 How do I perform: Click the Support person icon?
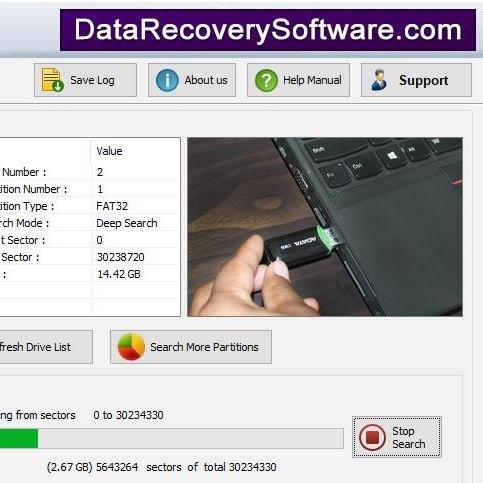pyautogui.click(x=379, y=80)
